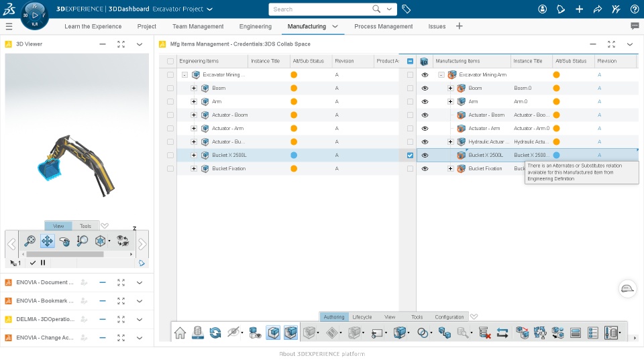Open the user profile icon in the top bar
This screenshot has width=644, height=362.
[x=542, y=9]
